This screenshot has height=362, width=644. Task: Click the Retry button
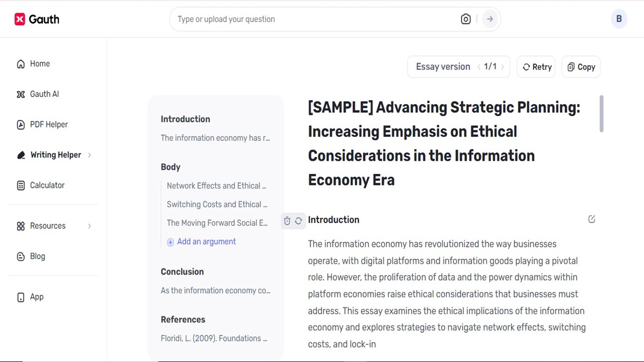point(536,66)
